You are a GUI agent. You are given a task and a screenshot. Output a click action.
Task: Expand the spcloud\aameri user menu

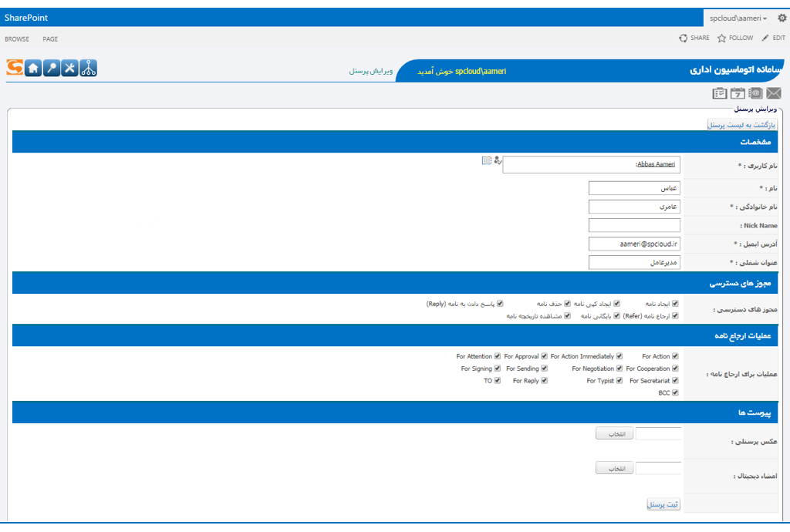pyautogui.click(x=738, y=18)
